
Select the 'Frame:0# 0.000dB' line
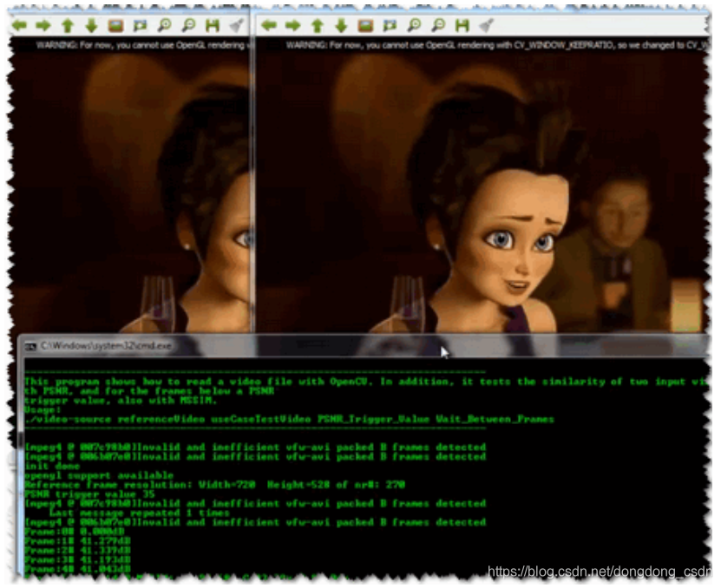coord(74,532)
